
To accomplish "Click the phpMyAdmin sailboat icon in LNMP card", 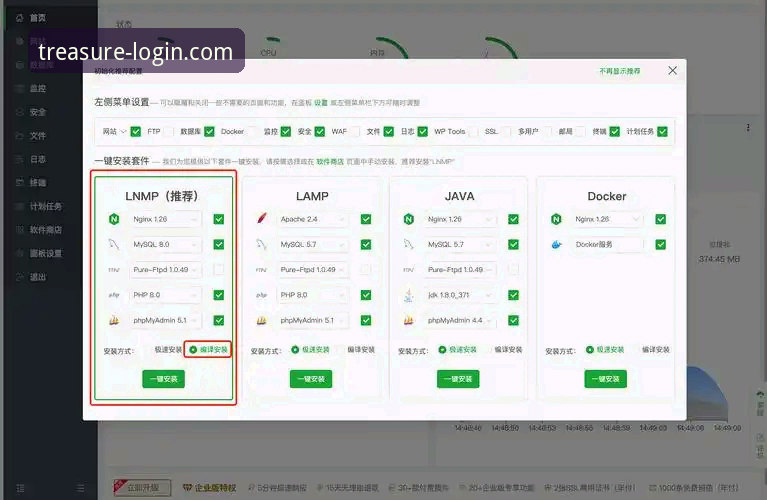I will click(x=114, y=320).
